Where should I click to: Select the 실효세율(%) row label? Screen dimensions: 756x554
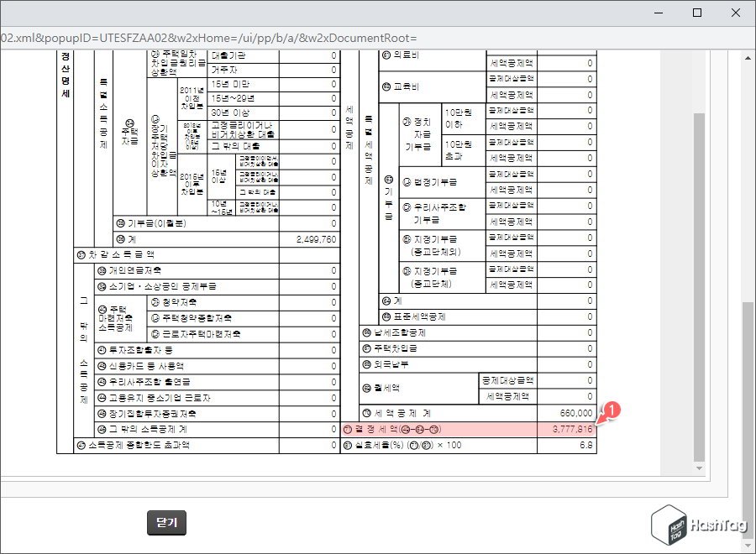click(402, 445)
